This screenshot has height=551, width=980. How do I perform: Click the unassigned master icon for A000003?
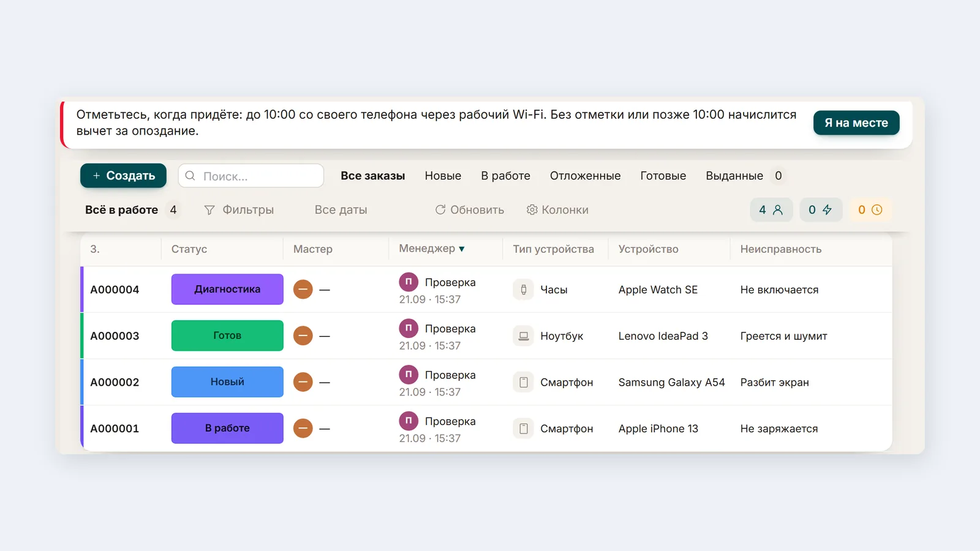tap(303, 335)
